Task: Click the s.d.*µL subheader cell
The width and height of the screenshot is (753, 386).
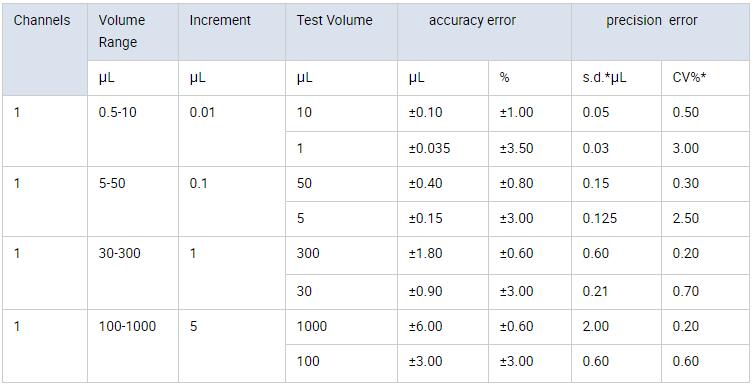Action: click(x=617, y=78)
